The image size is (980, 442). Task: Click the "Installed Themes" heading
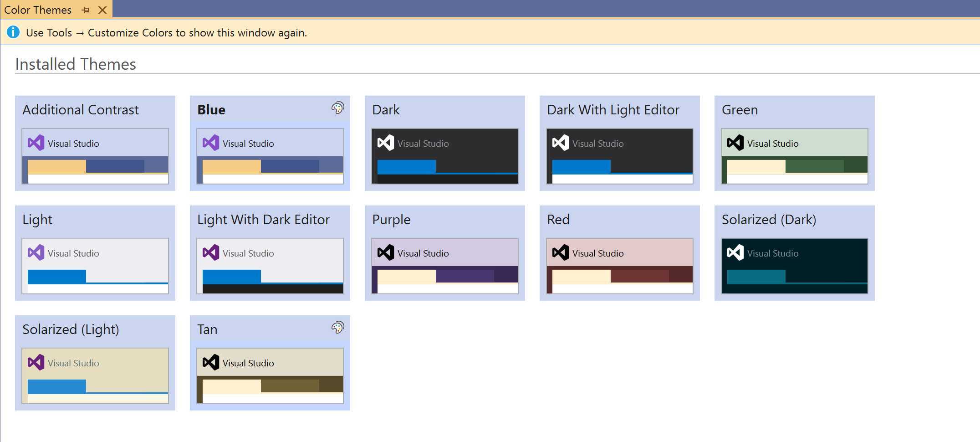coord(76,64)
